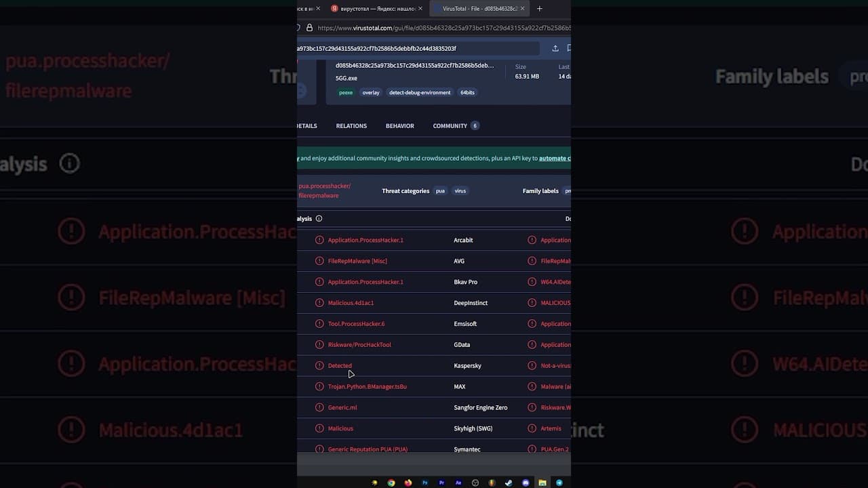Click the 63.91 MB file size value
The image size is (868, 488).
point(527,77)
